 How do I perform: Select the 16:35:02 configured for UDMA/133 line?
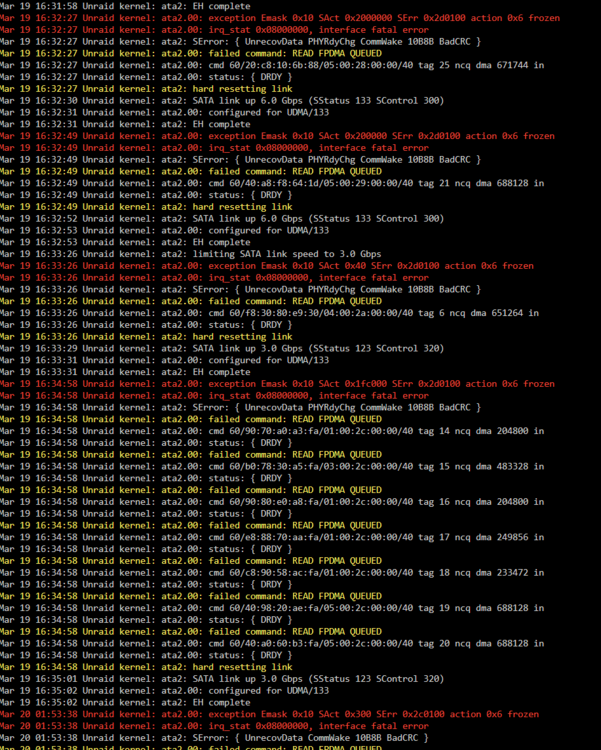point(165,691)
